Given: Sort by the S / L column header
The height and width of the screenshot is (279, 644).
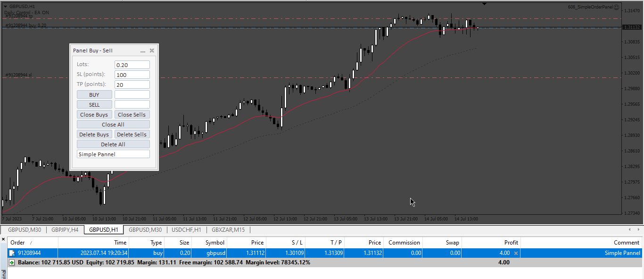Looking at the screenshot, I should point(286,243).
